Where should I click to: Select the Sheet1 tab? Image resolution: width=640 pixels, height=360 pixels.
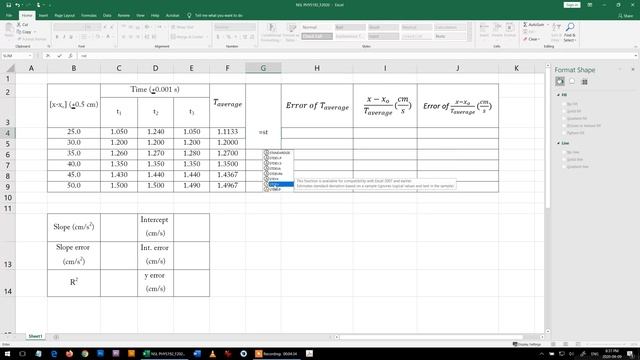(35, 336)
